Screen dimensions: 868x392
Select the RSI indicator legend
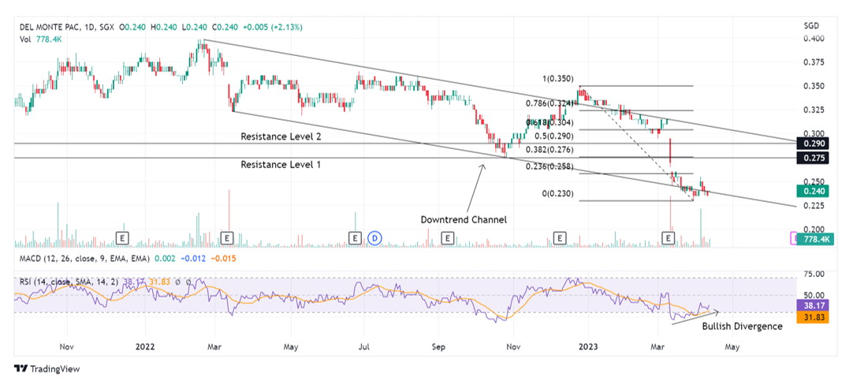pyautogui.click(x=105, y=282)
